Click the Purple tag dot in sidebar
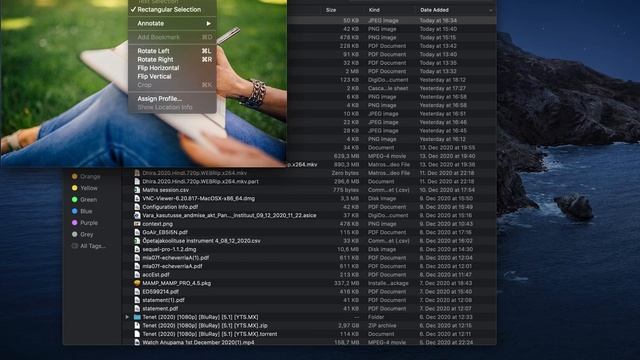This screenshot has width=640, height=360. point(74,223)
